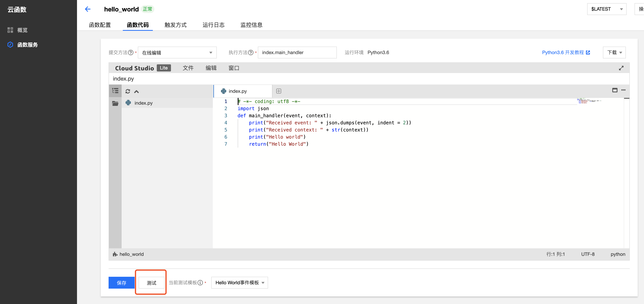This screenshot has width=644, height=304.
Task: Open a new editor tab with the plus icon
Action: point(279,91)
